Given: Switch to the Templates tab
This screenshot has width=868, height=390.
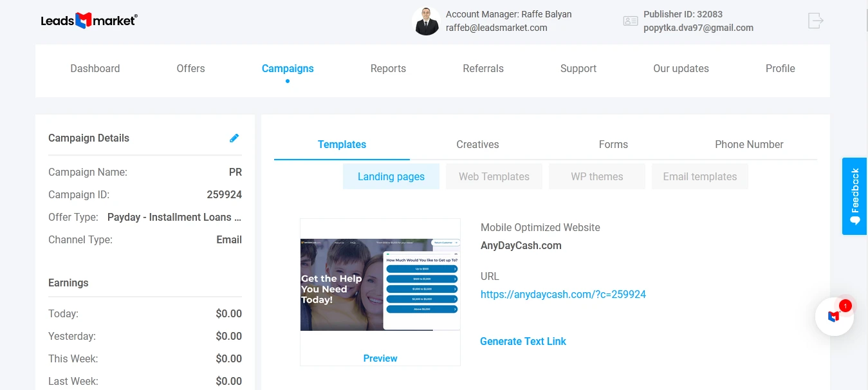Looking at the screenshot, I should pyautogui.click(x=342, y=144).
